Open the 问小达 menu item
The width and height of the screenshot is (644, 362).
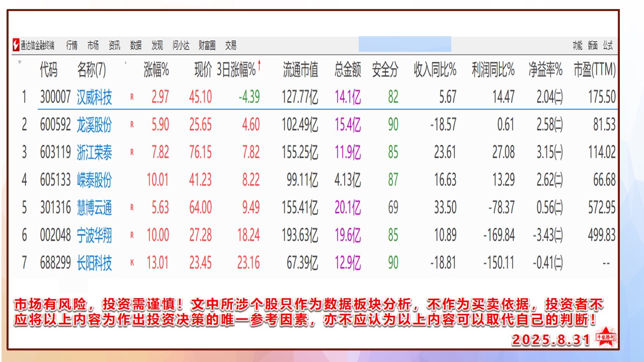[181, 45]
